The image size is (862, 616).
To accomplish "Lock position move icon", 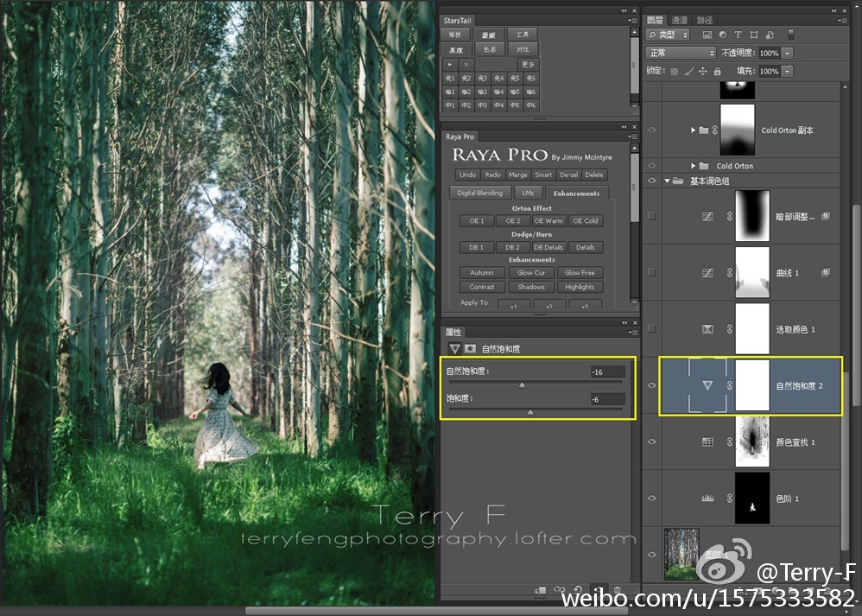I will 702,72.
